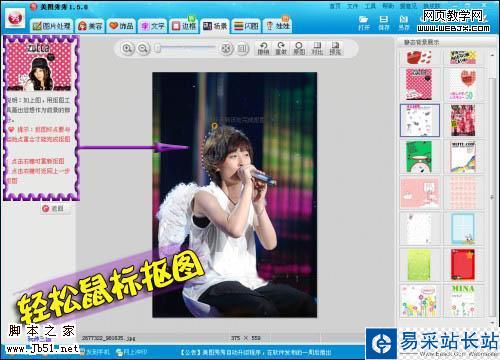Click the 原图 original image icon

coord(299,48)
